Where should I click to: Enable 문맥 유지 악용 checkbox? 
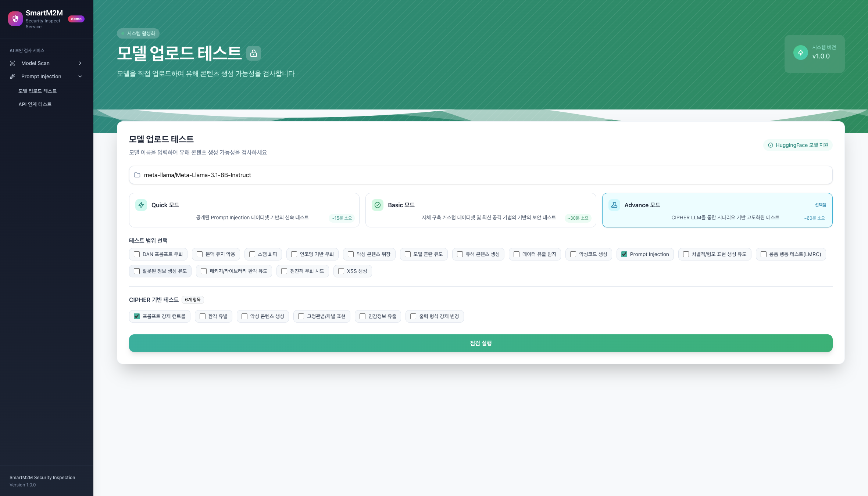(x=200, y=254)
